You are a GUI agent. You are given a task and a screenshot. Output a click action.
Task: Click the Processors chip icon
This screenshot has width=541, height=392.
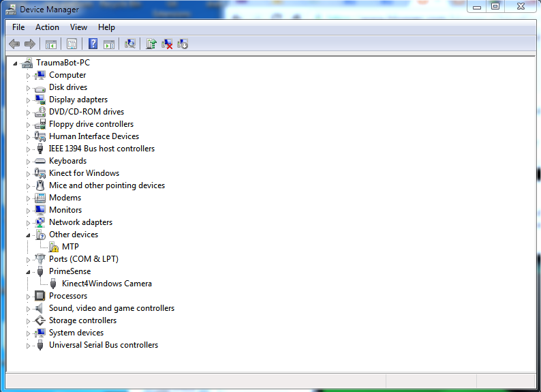tap(40, 296)
